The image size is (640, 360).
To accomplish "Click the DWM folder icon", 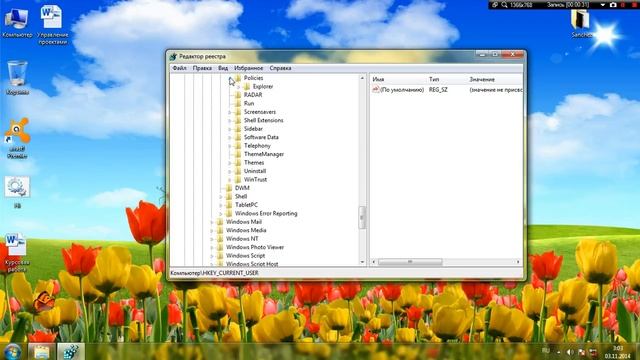I will tap(229, 188).
